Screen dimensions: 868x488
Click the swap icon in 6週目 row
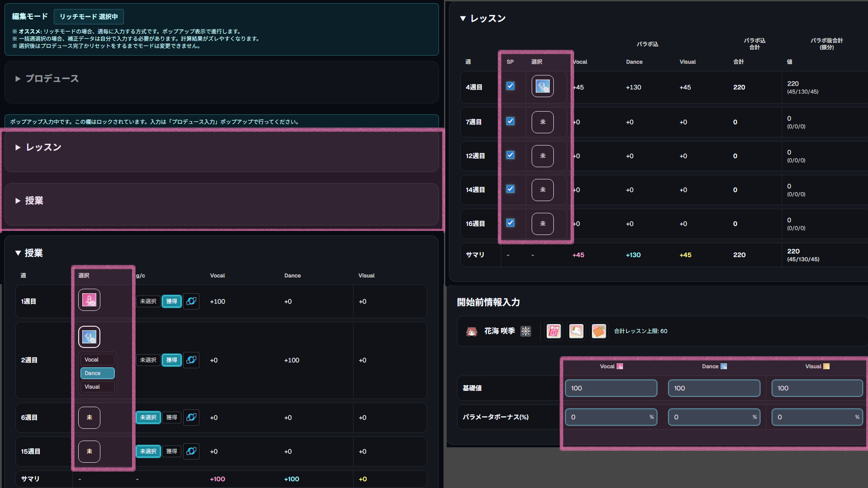click(x=191, y=417)
